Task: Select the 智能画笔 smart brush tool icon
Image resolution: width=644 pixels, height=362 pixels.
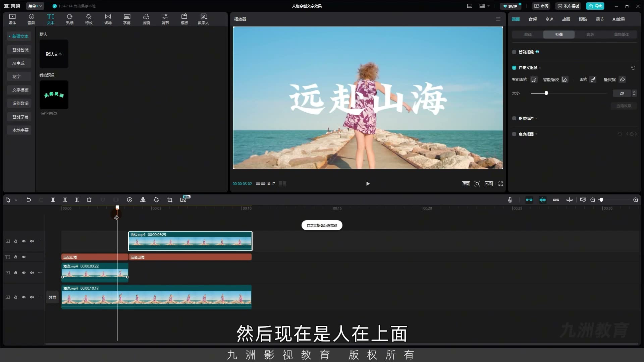Action: click(x=534, y=79)
